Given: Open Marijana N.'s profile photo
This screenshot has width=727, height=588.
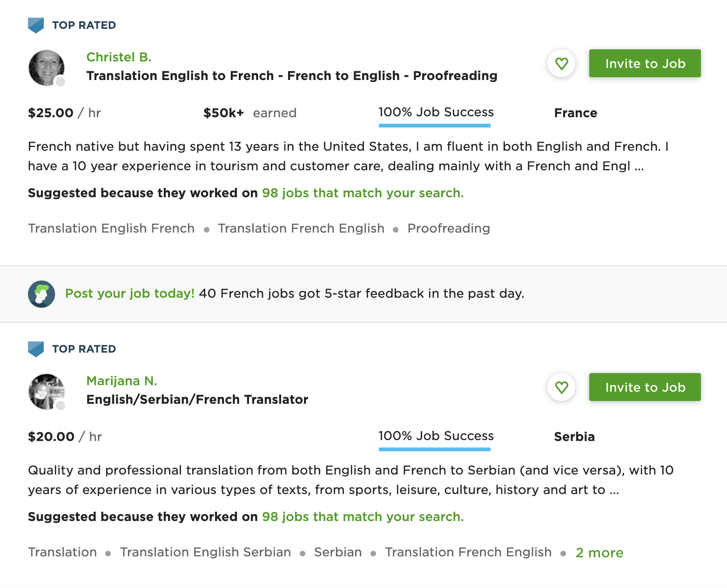Looking at the screenshot, I should coord(47,392).
